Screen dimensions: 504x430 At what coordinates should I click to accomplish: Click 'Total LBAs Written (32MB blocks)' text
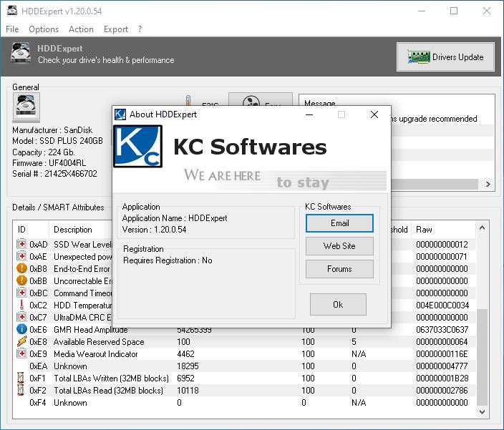[x=111, y=378]
